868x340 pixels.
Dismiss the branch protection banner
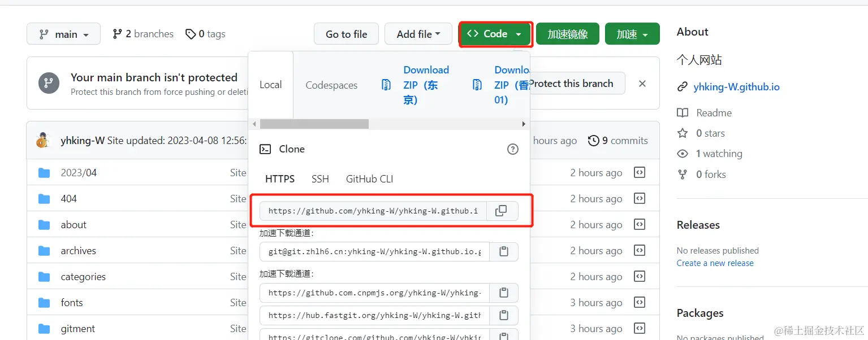tap(642, 84)
